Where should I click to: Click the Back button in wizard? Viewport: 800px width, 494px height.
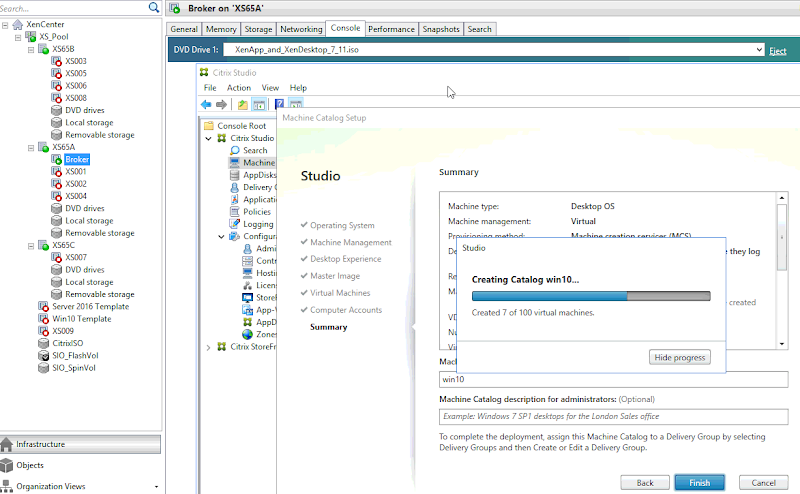click(x=645, y=483)
